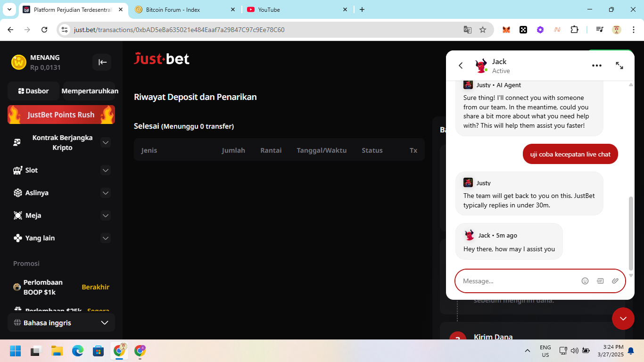Minimize chat with red chevron button

[623, 319]
